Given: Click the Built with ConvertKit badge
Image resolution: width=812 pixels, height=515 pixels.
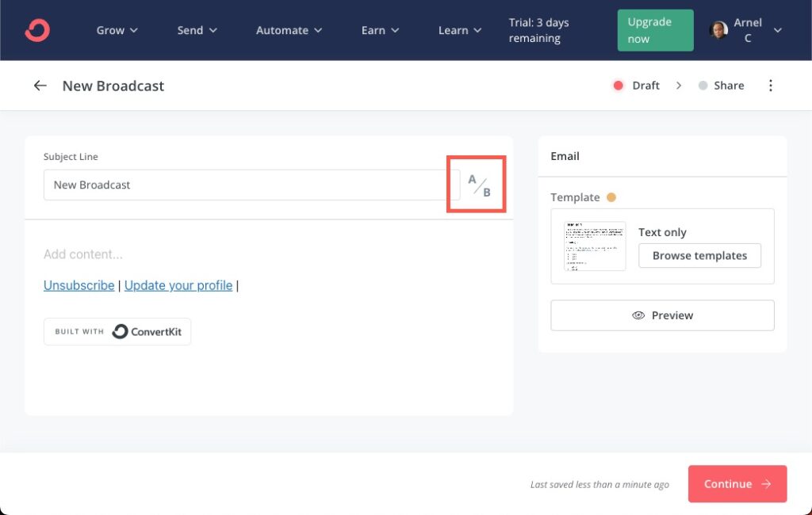Looking at the screenshot, I should [117, 331].
